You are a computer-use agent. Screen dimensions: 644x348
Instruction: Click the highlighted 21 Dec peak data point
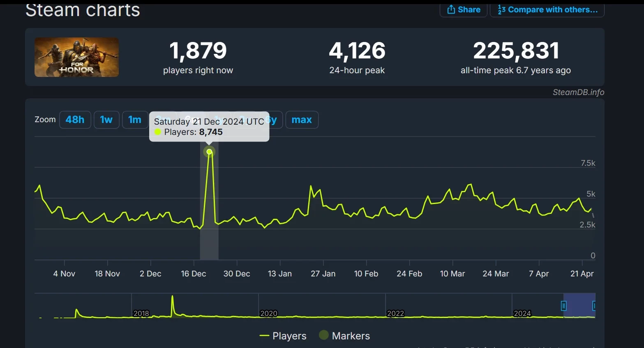point(209,152)
